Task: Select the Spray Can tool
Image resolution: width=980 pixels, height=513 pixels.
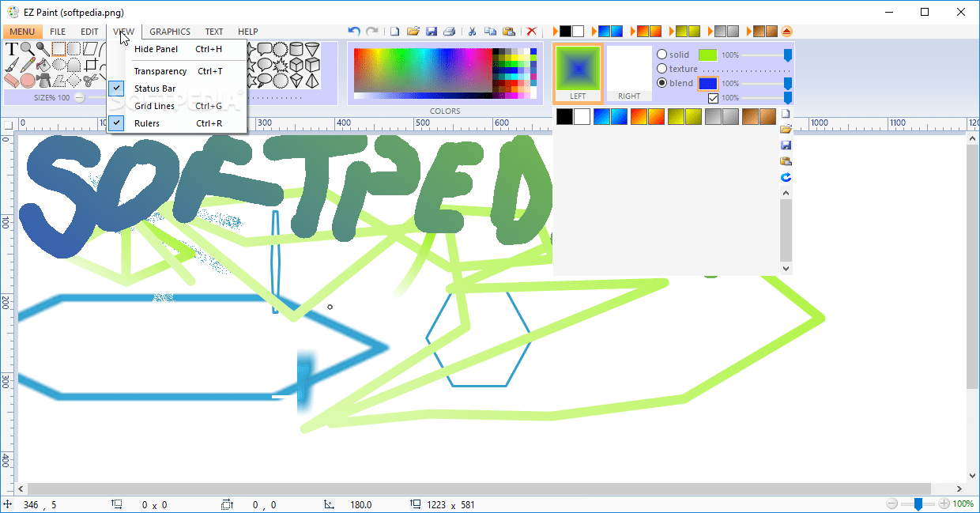Action: 44,81
